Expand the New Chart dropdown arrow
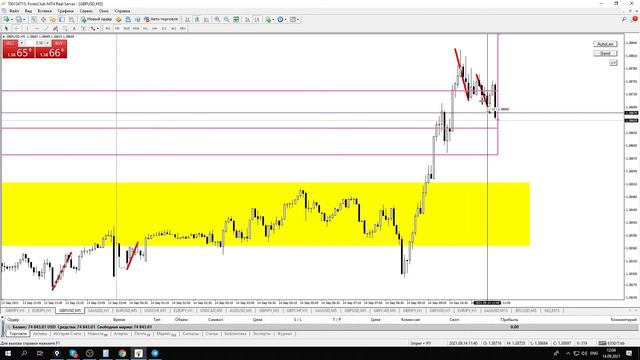This screenshot has width=640, height=360. pyautogui.click(x=11, y=19)
